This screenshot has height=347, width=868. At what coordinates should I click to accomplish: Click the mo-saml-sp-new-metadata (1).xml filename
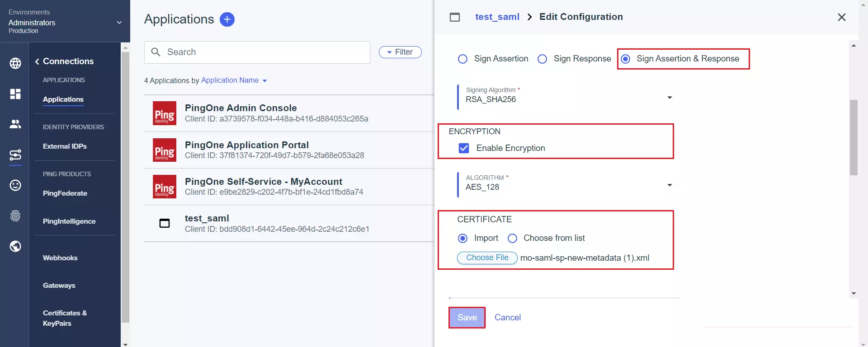tap(585, 258)
